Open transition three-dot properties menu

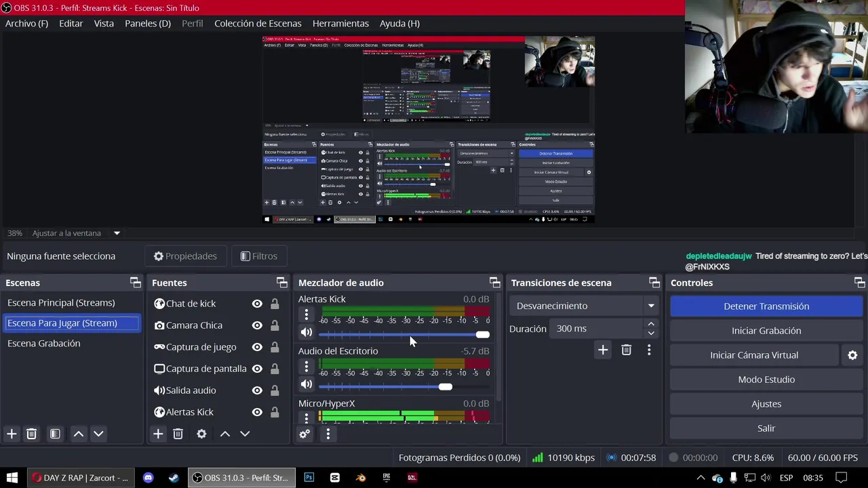tap(649, 350)
